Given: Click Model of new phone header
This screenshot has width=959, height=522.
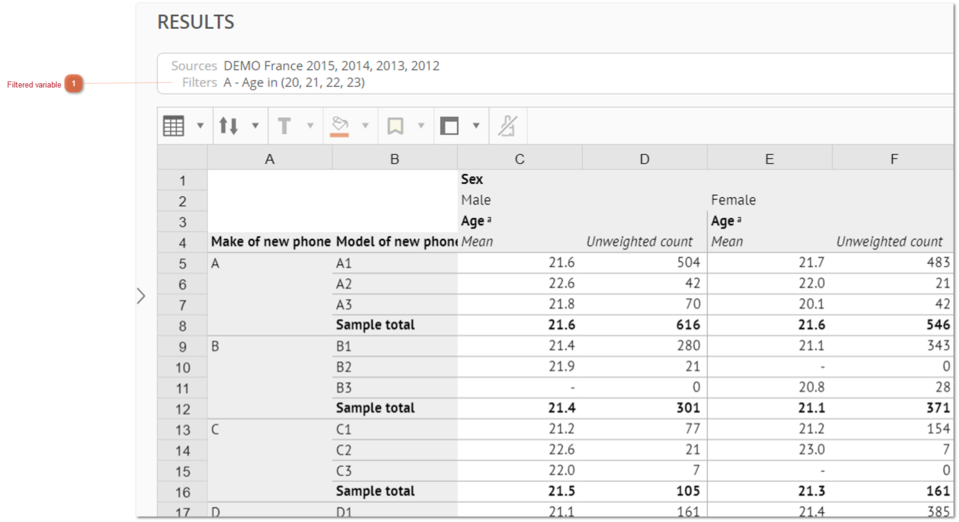Looking at the screenshot, I should pos(396,242).
